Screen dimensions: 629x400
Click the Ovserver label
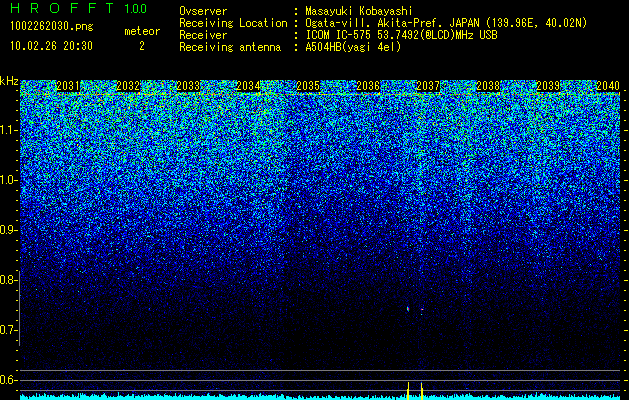[203, 11]
